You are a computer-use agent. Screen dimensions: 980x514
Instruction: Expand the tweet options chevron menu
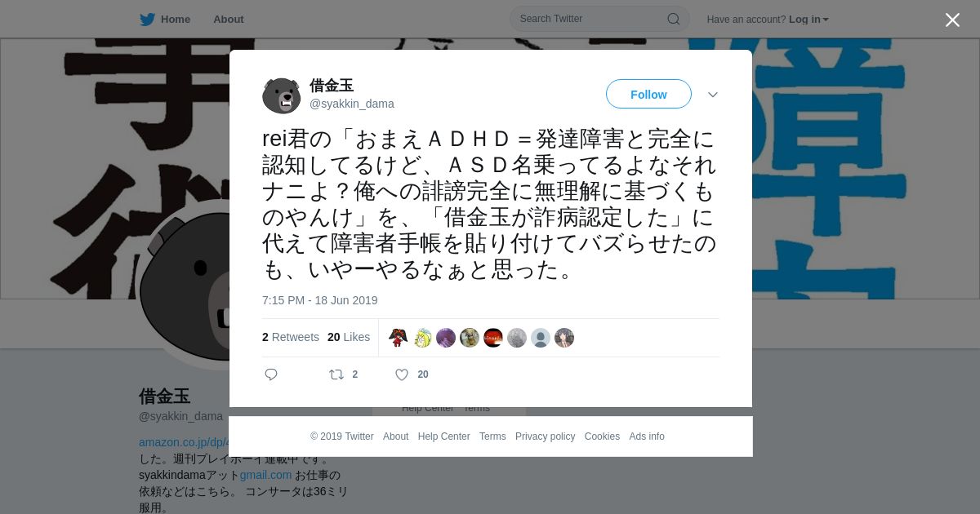coord(713,95)
